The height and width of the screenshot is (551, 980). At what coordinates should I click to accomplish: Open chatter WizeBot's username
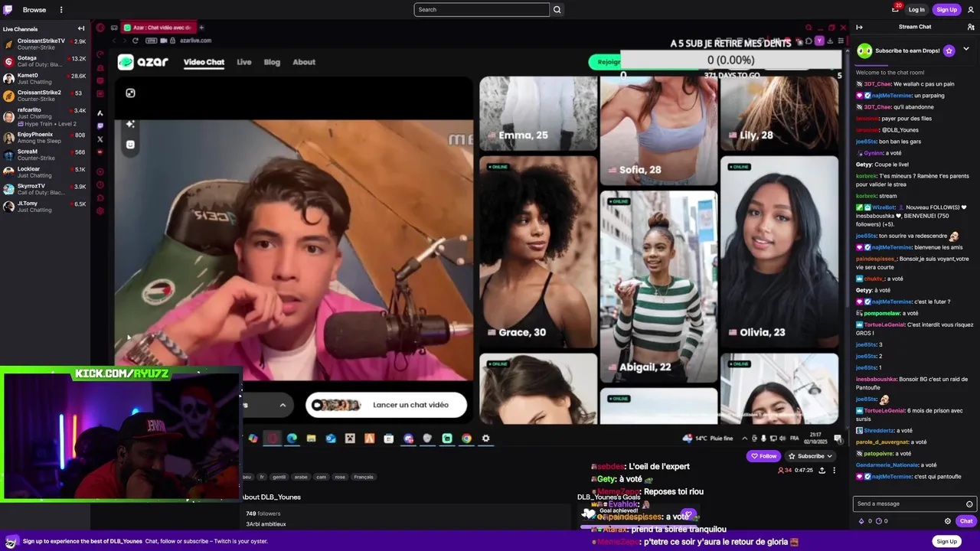(883, 207)
